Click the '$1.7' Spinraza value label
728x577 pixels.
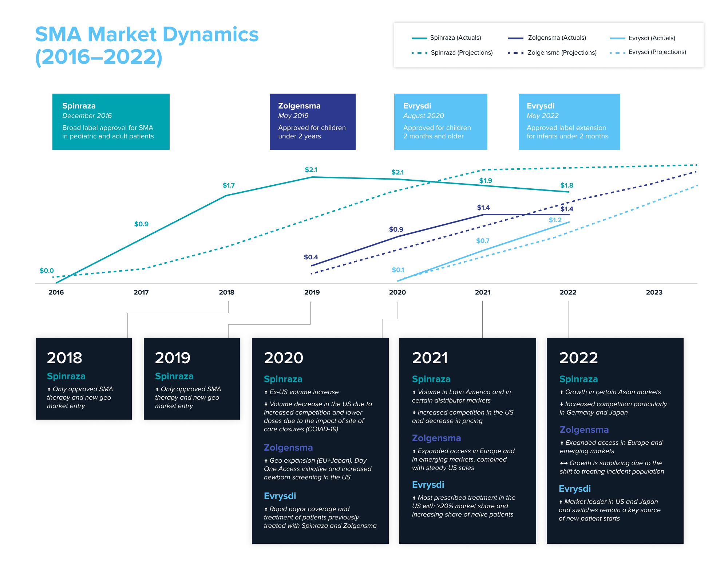[x=229, y=185]
